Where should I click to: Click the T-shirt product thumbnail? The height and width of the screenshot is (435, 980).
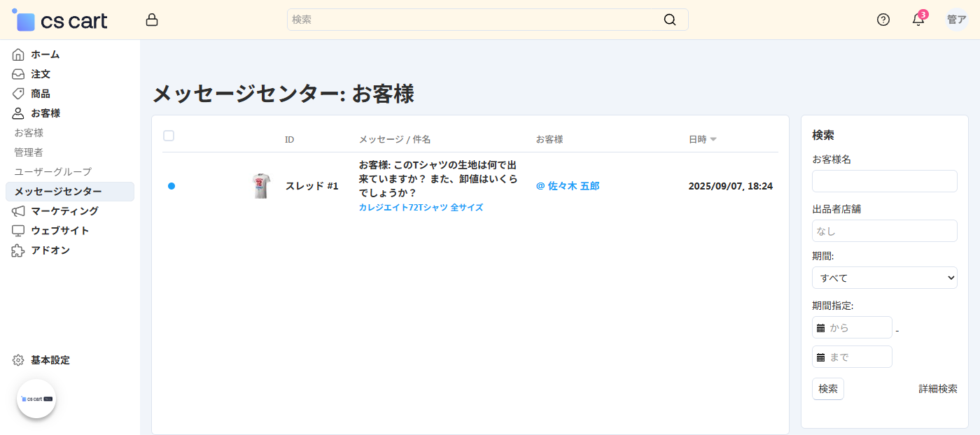(x=260, y=186)
